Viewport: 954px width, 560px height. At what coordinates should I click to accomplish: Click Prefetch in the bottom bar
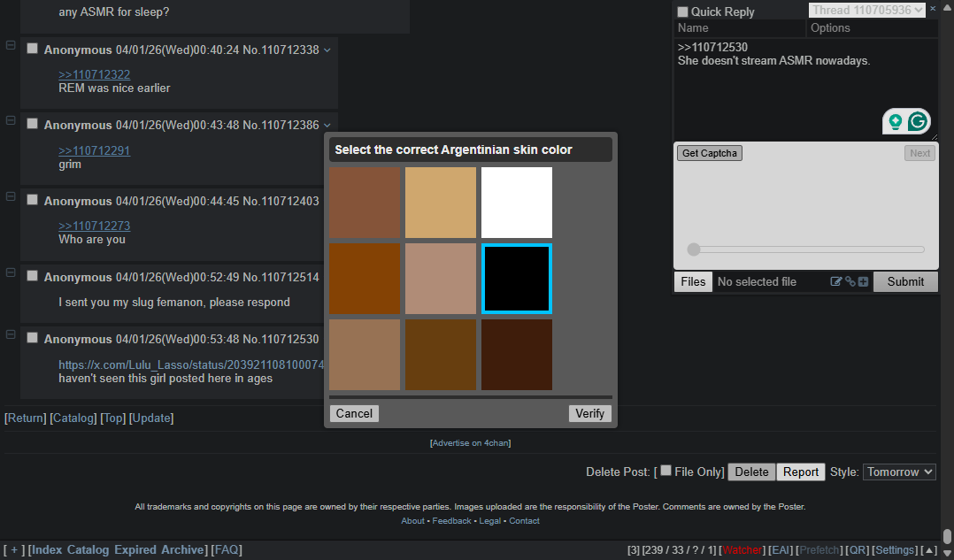click(819, 550)
